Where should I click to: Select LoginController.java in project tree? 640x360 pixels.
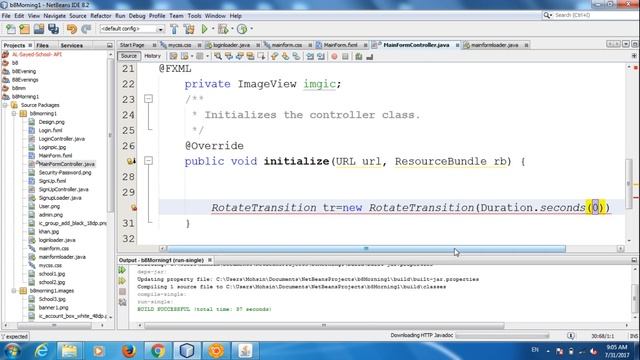(x=62, y=139)
